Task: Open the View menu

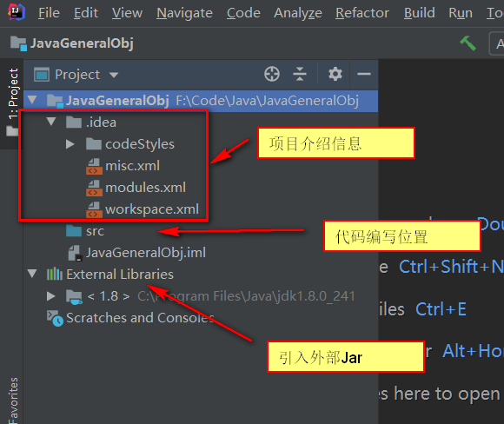Action: (127, 13)
